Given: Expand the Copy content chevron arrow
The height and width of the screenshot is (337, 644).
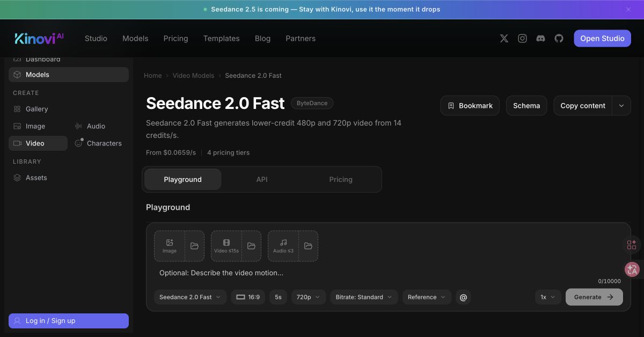Looking at the screenshot, I should (x=621, y=106).
